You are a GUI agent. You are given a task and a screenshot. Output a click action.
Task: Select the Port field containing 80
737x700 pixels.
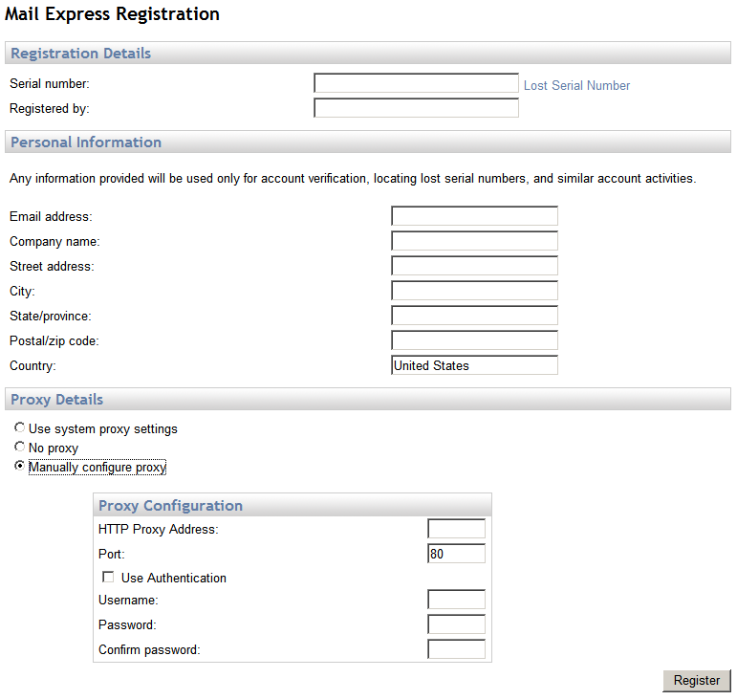click(x=456, y=554)
